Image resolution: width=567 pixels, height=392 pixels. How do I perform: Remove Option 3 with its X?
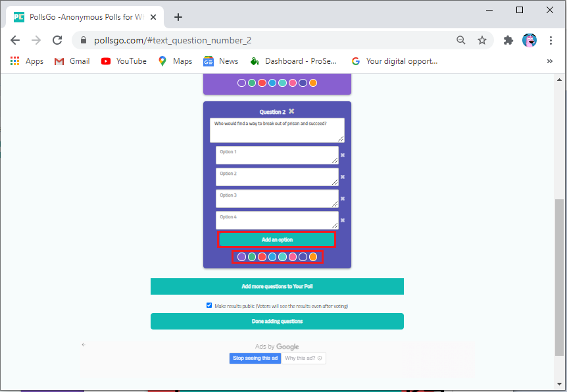tap(343, 199)
